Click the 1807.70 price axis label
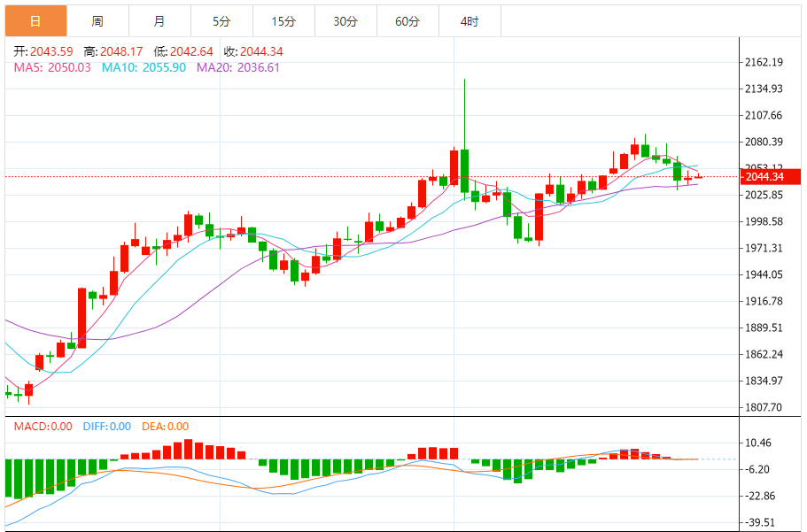The width and height of the screenshot is (807, 532). (x=764, y=407)
